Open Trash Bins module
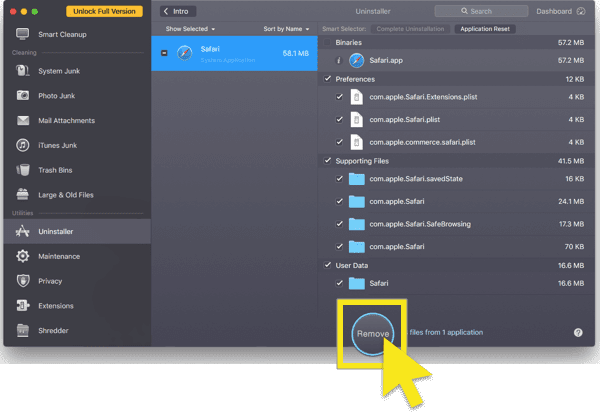The image size is (600, 414). point(54,170)
